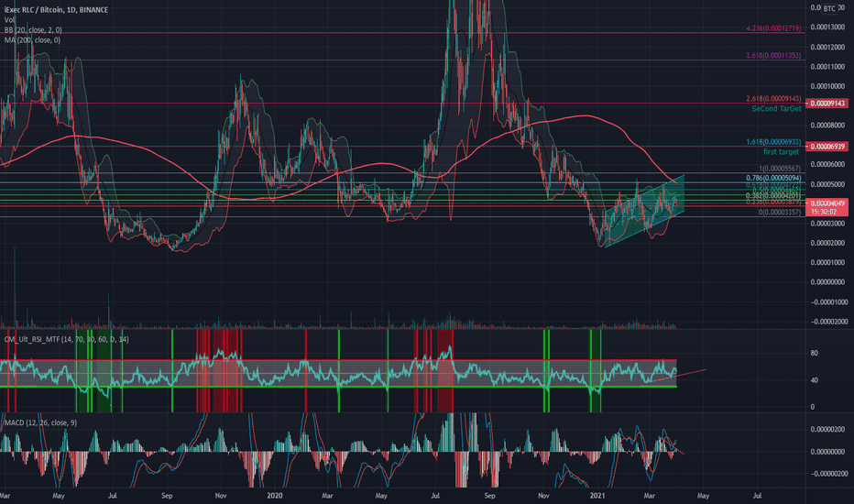
Task: Click the 0.00012000 price axis label
Action: tap(827, 48)
